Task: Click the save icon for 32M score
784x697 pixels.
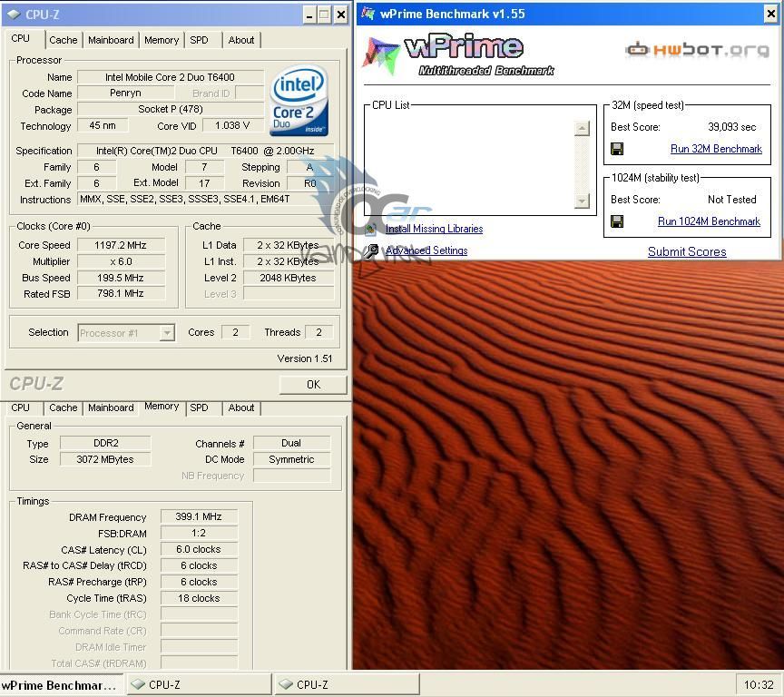Action: [x=617, y=149]
